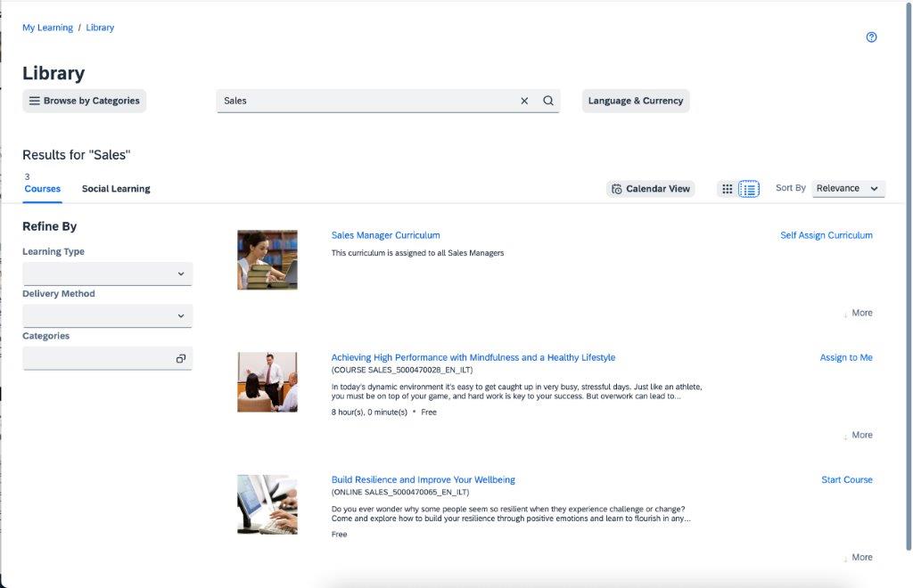Open the Sort By Relevance dropdown
913x588 pixels.
coord(849,189)
